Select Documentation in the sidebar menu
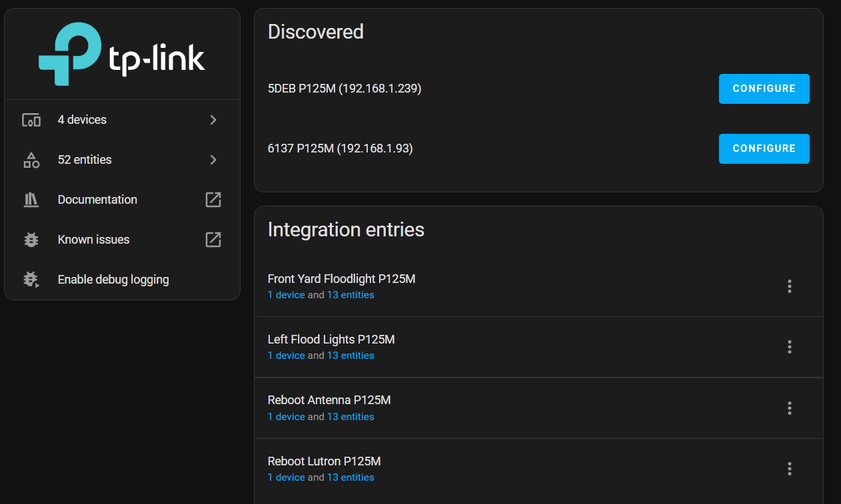Screen dimensions: 841x504 [x=97, y=200]
